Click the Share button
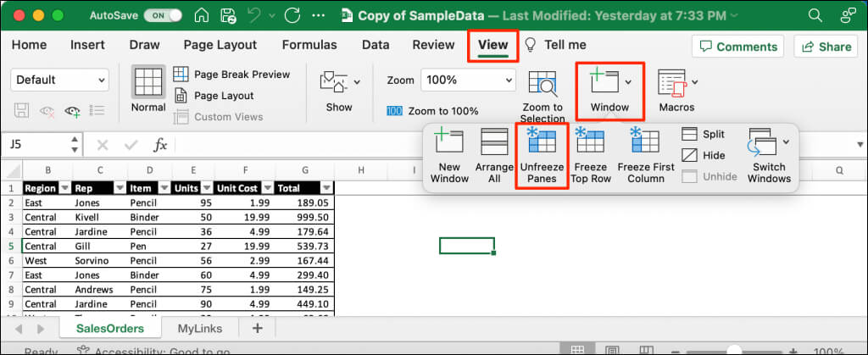The width and height of the screenshot is (868, 355). click(826, 47)
